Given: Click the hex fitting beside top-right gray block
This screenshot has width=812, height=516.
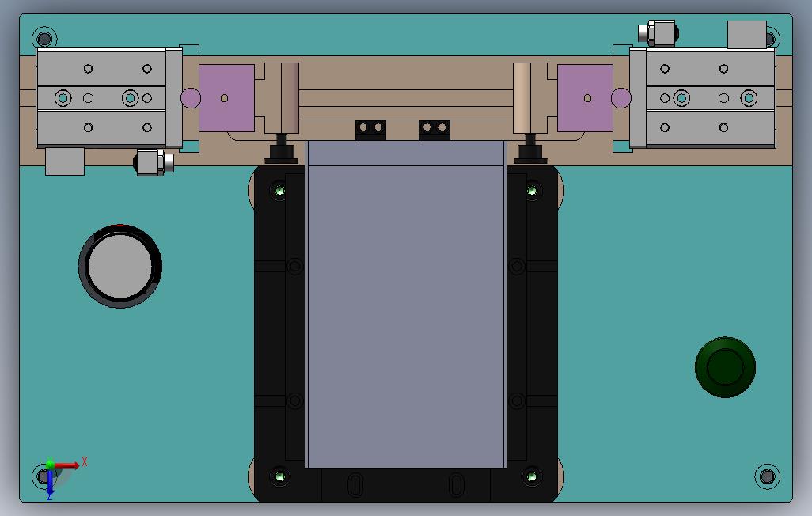Looking at the screenshot, I should (x=658, y=33).
